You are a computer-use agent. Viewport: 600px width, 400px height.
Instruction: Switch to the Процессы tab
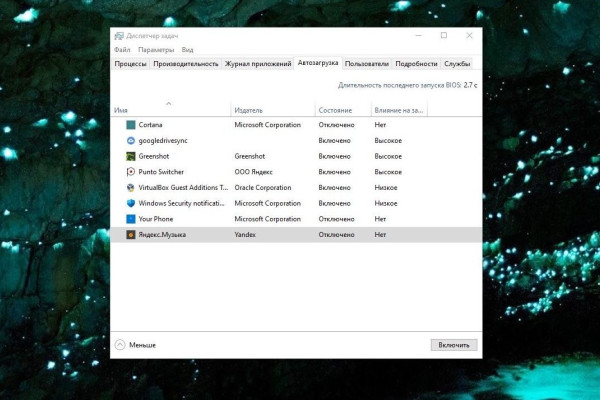[x=130, y=63]
